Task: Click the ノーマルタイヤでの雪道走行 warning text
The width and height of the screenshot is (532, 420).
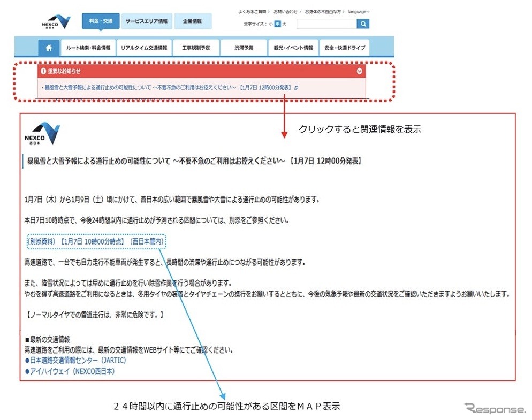Action: (95, 315)
